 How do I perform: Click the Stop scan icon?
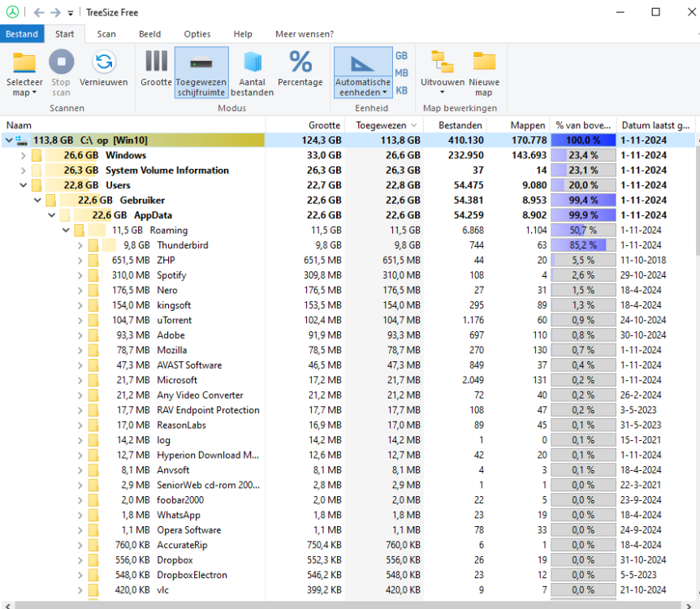[61, 63]
